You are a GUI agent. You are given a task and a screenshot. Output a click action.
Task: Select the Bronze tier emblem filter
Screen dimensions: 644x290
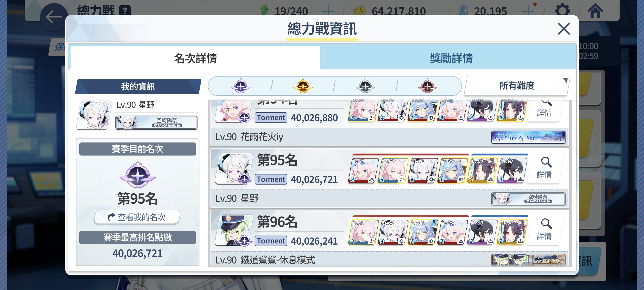[x=427, y=86]
